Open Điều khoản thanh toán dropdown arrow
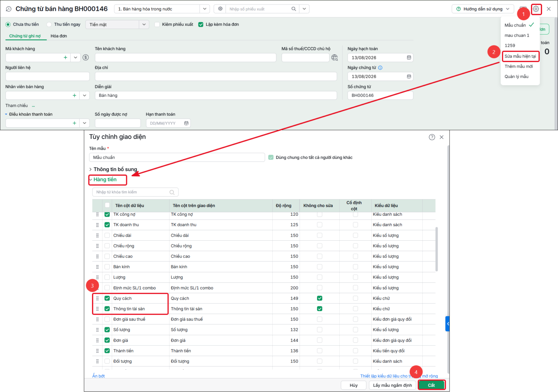Viewport: 558px width, 392px height. click(84, 123)
